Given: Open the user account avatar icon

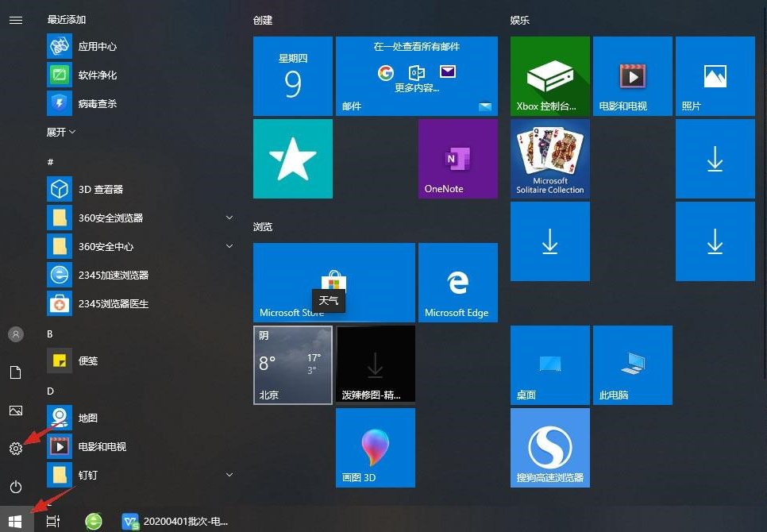Looking at the screenshot, I should 16,334.
